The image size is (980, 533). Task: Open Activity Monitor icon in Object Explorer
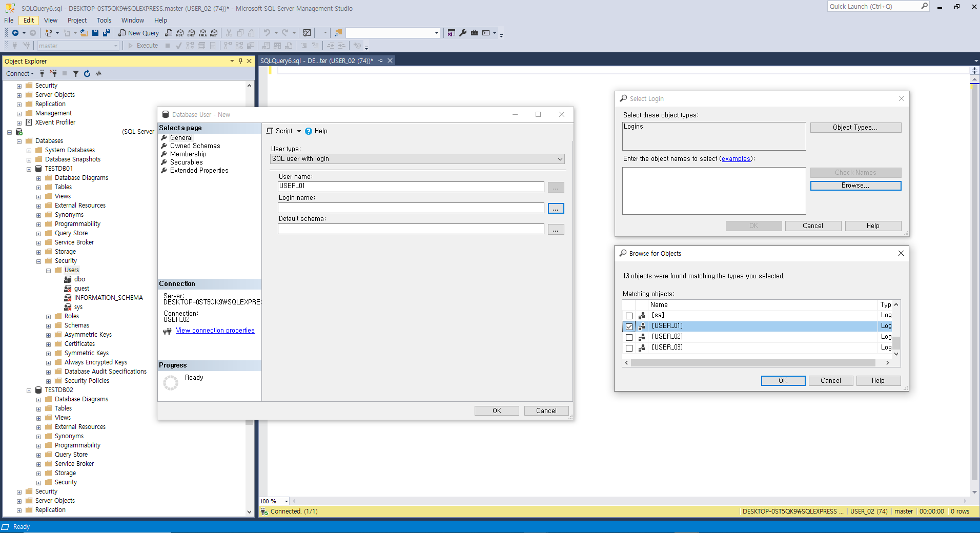(98, 73)
